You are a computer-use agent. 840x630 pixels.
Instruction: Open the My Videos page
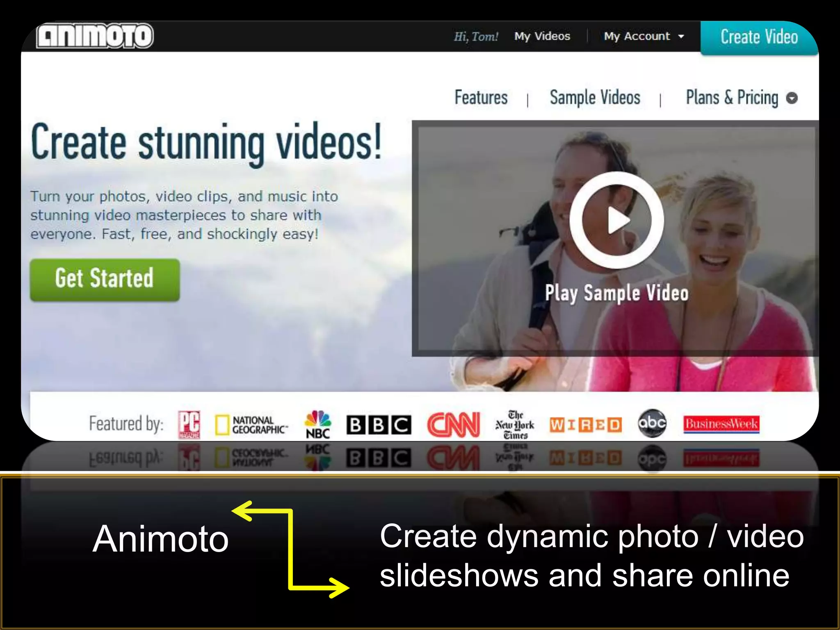coord(542,36)
